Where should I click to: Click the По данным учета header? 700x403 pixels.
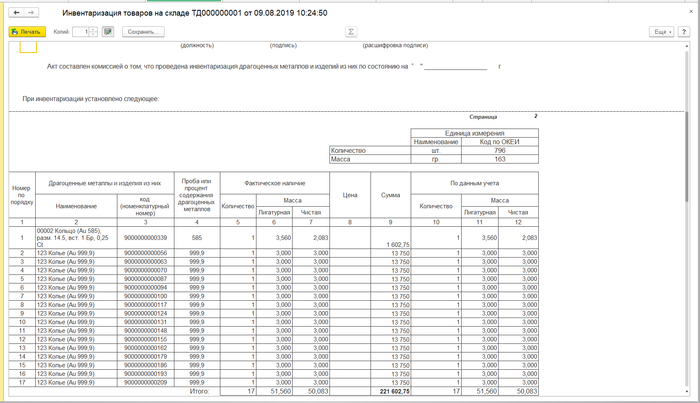pyautogui.click(x=474, y=183)
